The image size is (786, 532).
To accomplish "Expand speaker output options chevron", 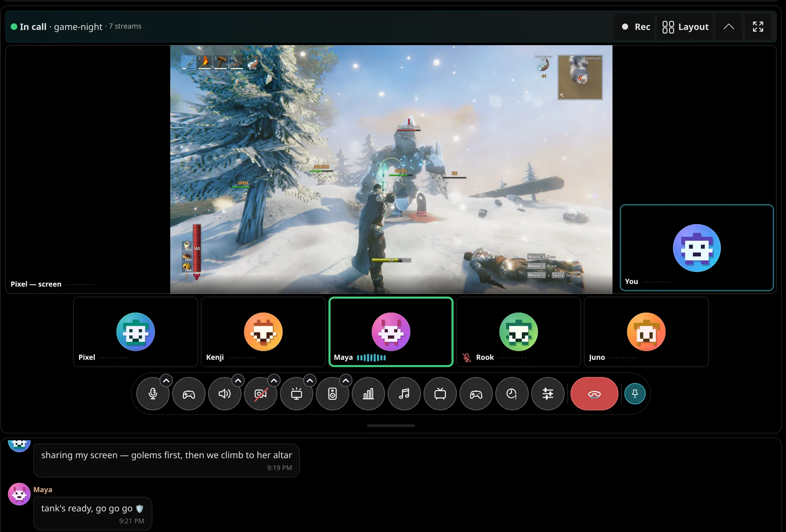I will (x=238, y=380).
